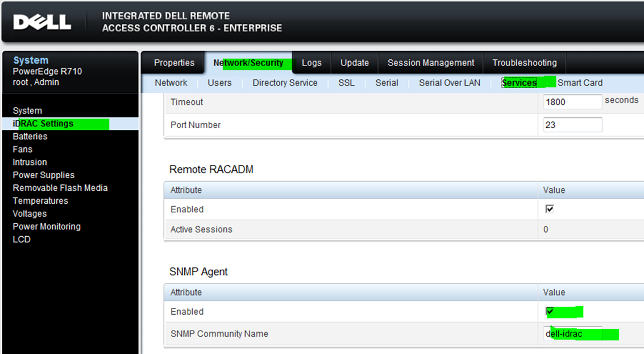
Task: Switch to the Logs tab
Action: tap(311, 63)
